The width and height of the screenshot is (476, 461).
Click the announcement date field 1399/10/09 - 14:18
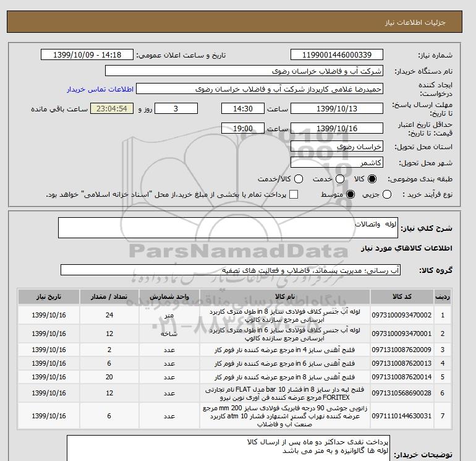point(87,54)
